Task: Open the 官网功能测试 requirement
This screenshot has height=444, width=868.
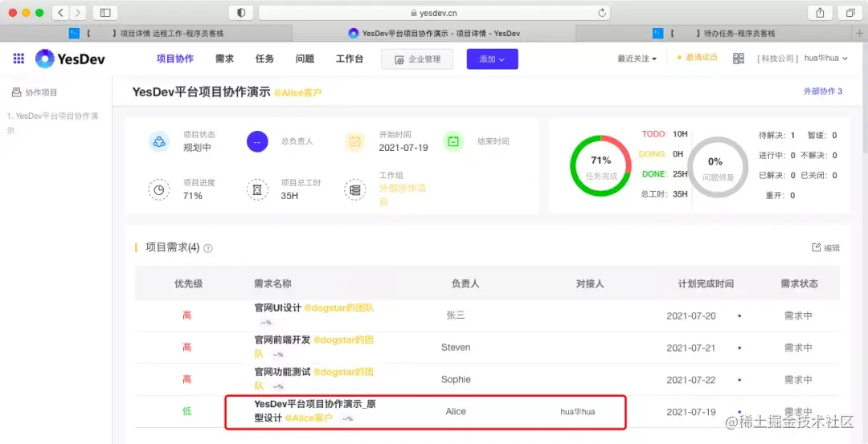Action: pos(282,372)
